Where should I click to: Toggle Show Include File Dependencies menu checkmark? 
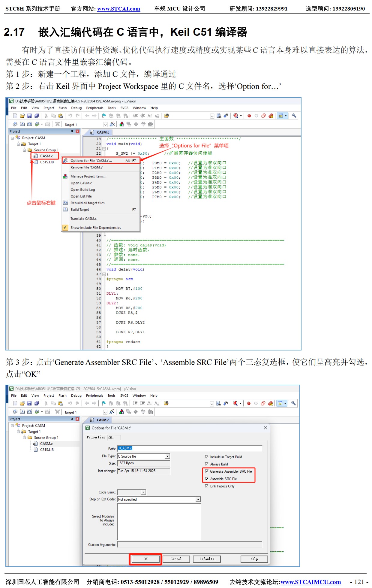point(65,227)
